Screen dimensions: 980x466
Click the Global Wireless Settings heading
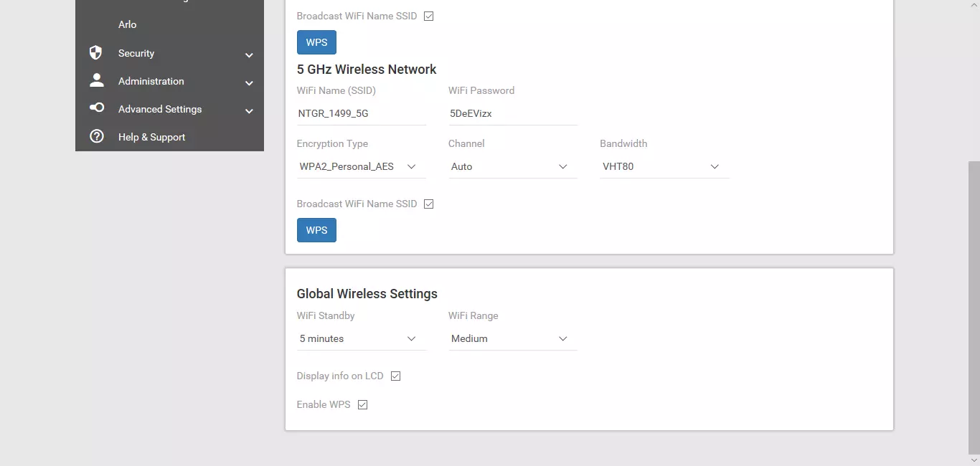coord(367,294)
